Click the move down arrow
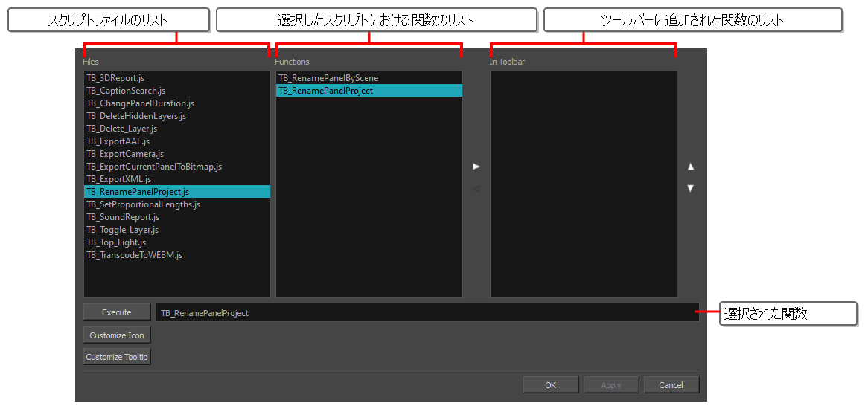 (x=690, y=188)
